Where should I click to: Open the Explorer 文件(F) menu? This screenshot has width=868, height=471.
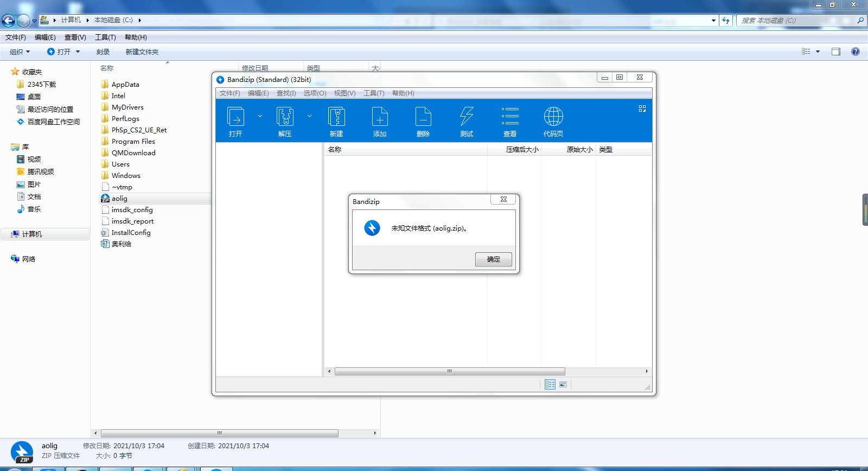tap(16, 37)
